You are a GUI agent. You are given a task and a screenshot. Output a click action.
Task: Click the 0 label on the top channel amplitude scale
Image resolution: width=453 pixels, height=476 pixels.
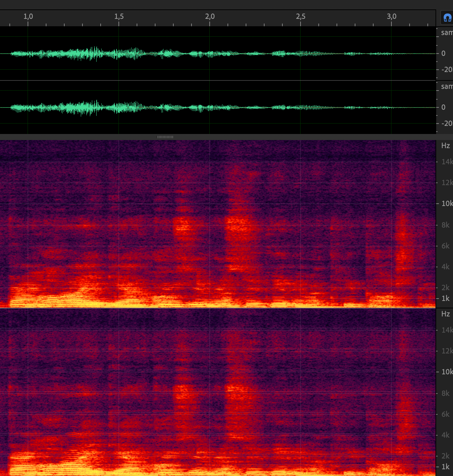(443, 54)
